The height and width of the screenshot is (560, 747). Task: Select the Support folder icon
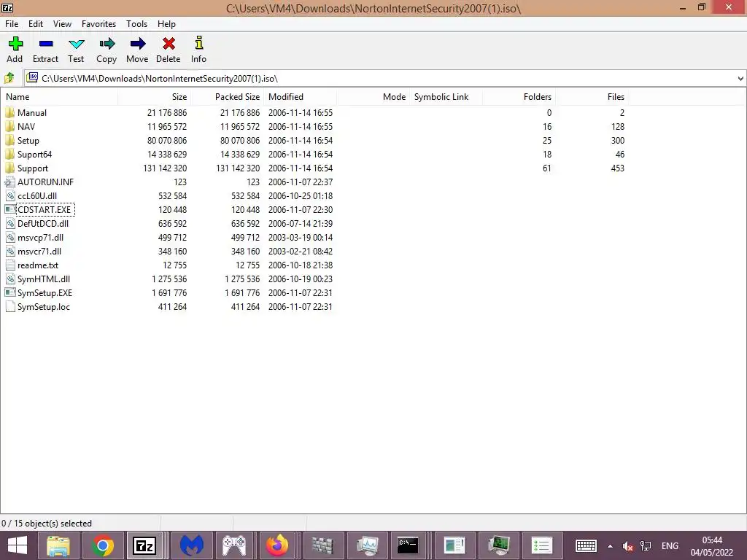[9, 168]
